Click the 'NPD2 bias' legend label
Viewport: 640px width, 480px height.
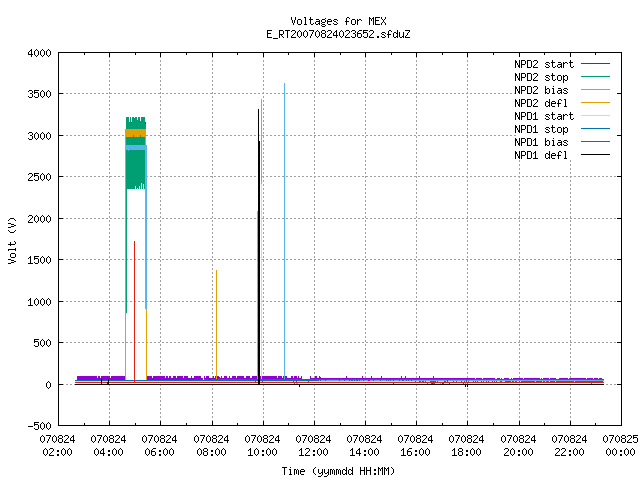click(x=541, y=90)
